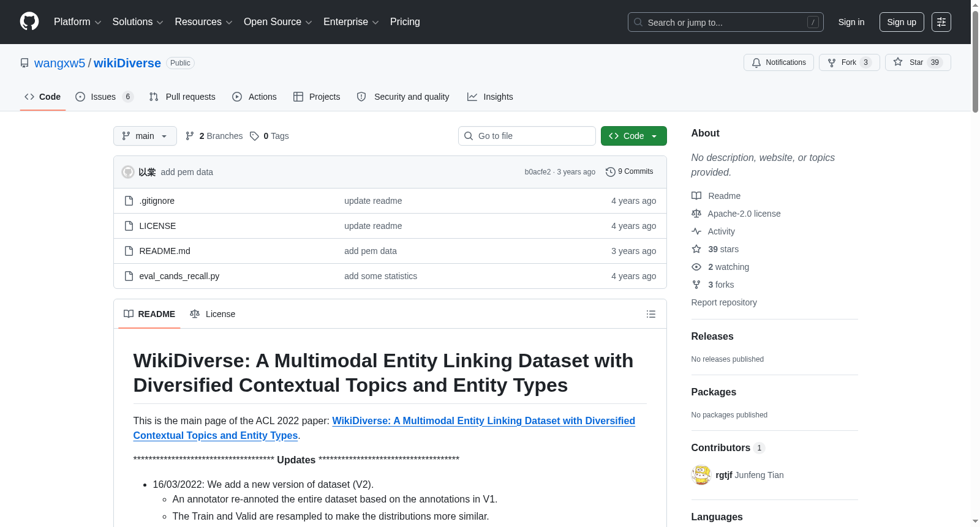The width and height of the screenshot is (980, 527).
Task: Click the bell icon in Notifications
Action: tap(756, 62)
